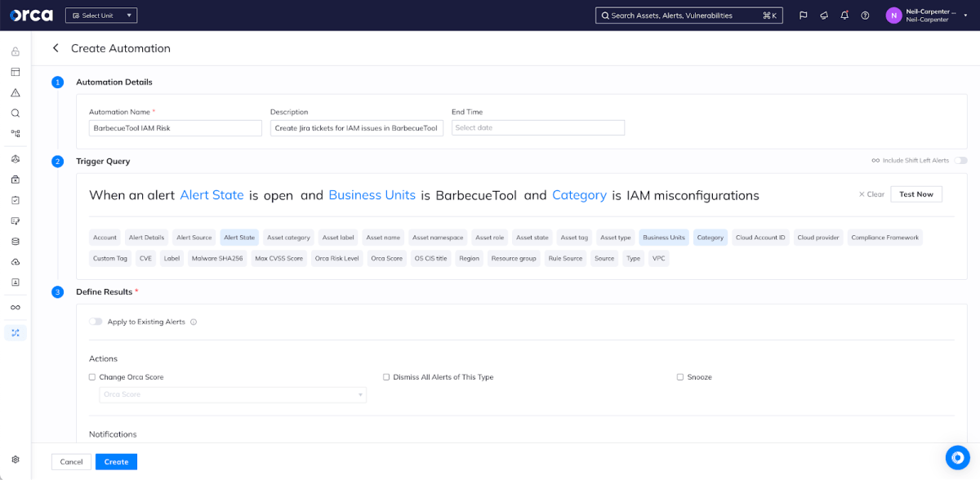
Task: Select the Max CVSS Score chip
Action: tap(278, 259)
